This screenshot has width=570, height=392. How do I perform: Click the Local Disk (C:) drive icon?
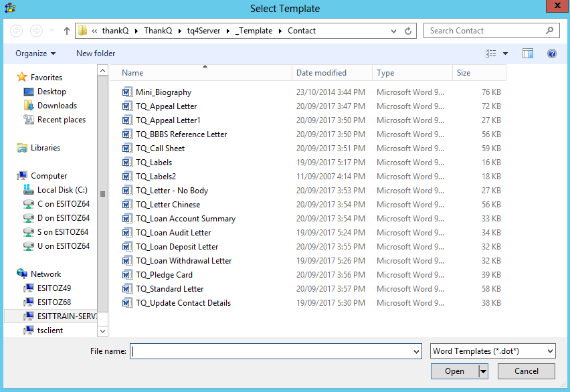(29, 190)
